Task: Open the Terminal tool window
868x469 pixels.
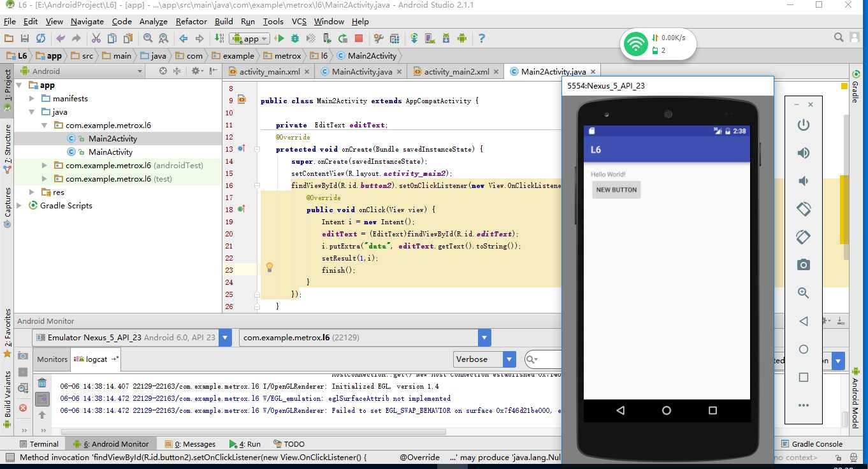Action: pyautogui.click(x=38, y=444)
